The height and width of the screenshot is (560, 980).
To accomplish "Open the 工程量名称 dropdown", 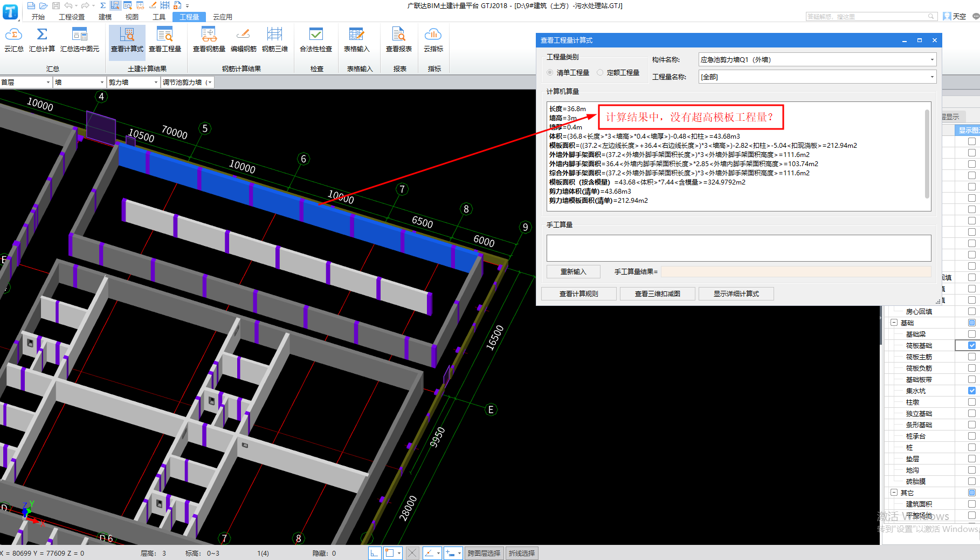I will tap(932, 77).
